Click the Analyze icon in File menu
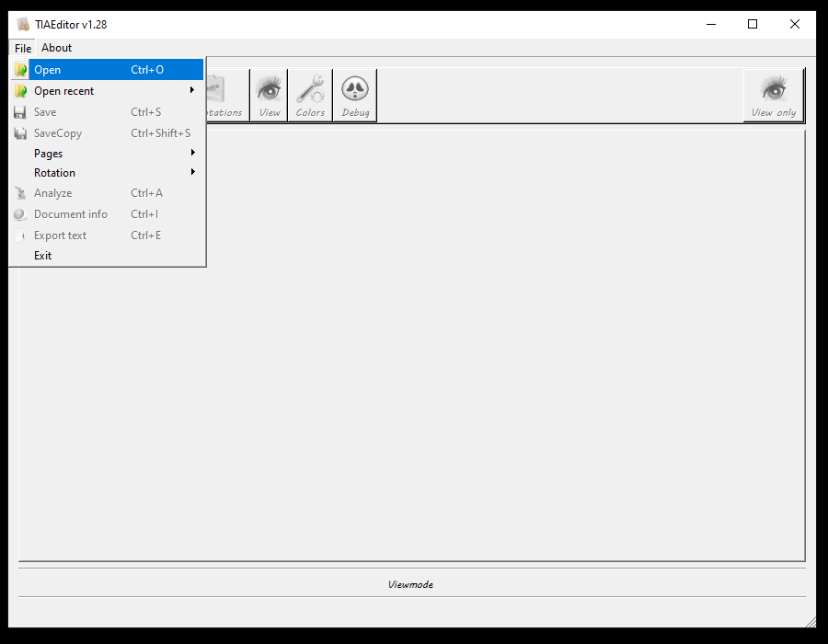The width and height of the screenshot is (828, 644). (x=20, y=193)
